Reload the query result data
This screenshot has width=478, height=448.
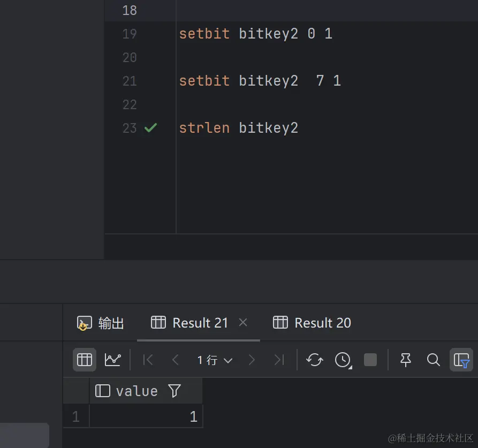314,360
